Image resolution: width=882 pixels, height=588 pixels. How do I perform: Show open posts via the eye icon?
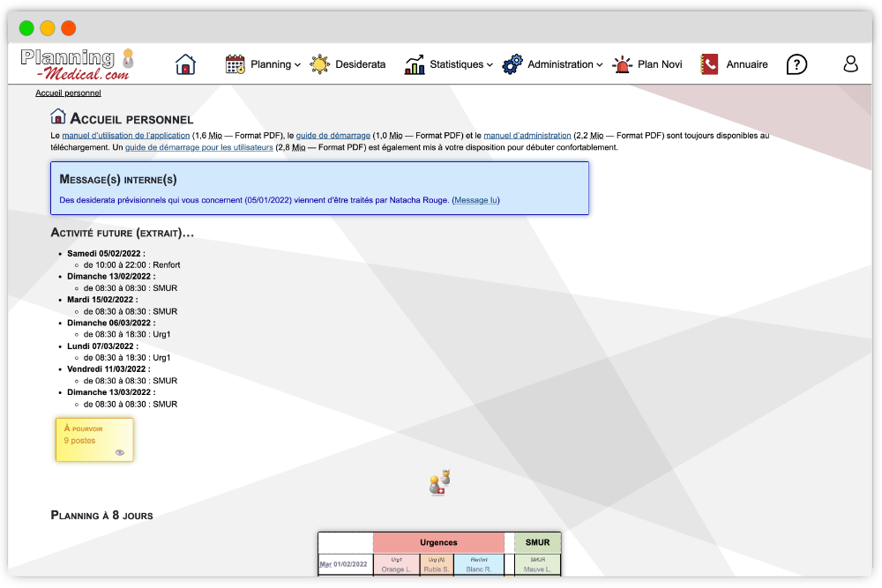pos(120,452)
